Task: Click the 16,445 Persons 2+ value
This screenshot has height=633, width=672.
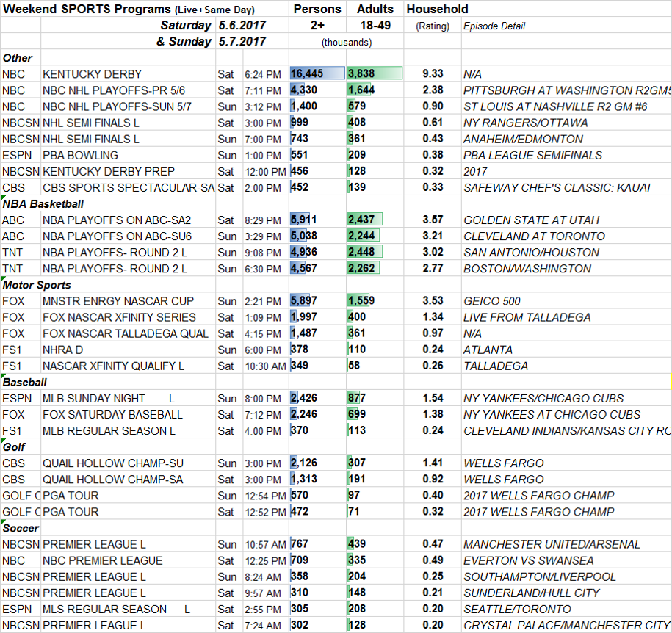Action: tap(317, 73)
